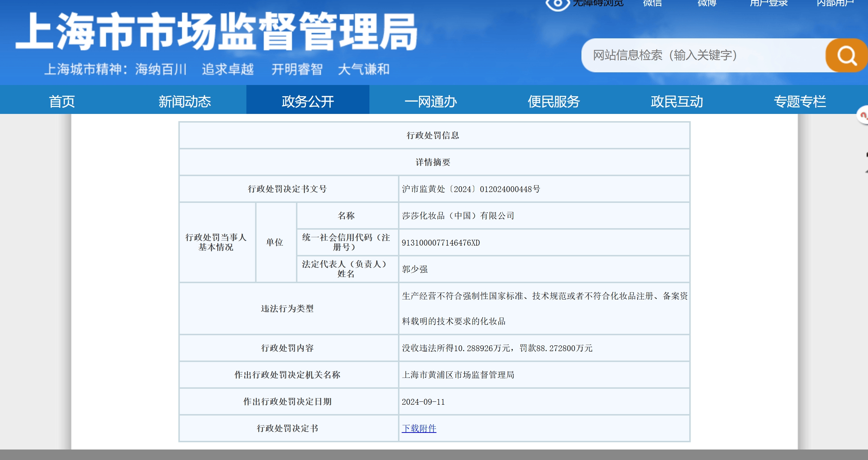Click the 用户登录 link
Viewport: 868px width, 460px height.
pos(769,3)
